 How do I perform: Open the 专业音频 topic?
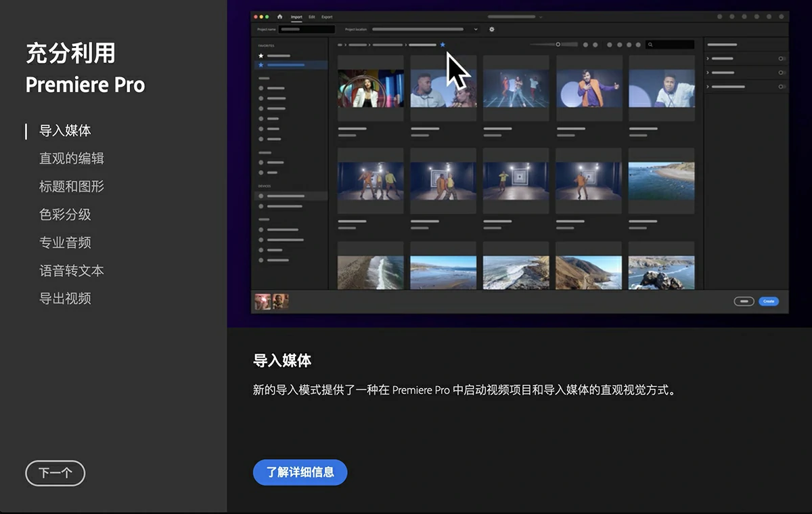(65, 242)
